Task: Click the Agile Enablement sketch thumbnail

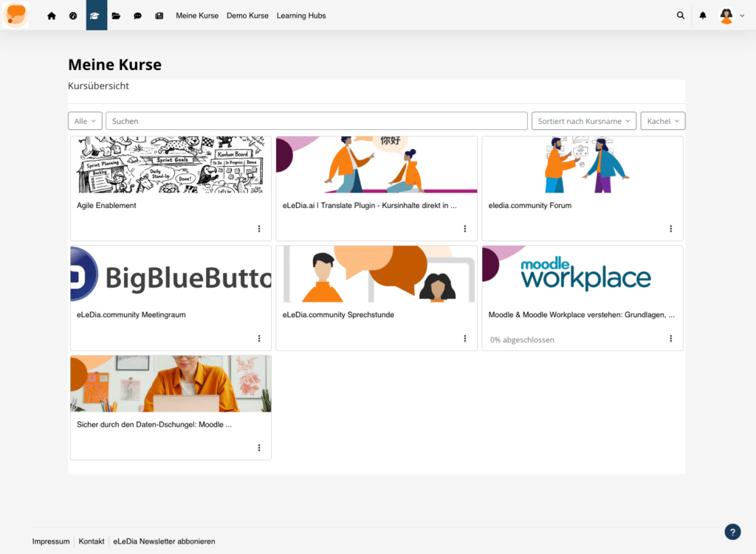Action: 171,165
